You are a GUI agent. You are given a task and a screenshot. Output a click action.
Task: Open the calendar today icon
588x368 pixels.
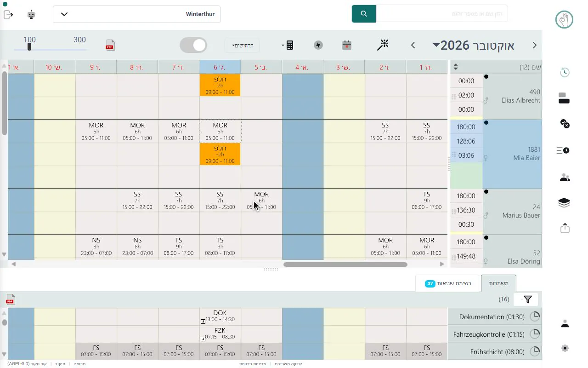(347, 45)
